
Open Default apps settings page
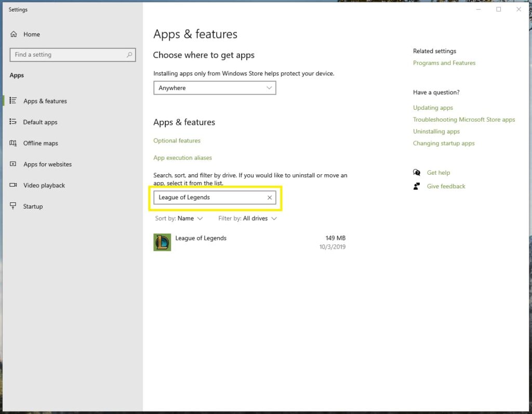[x=41, y=122]
